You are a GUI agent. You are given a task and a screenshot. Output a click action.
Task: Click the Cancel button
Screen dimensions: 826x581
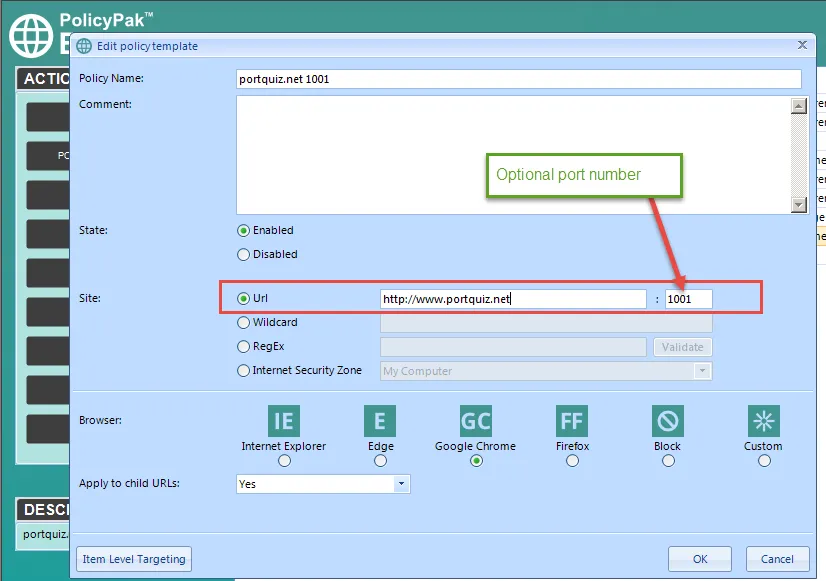coord(777,559)
